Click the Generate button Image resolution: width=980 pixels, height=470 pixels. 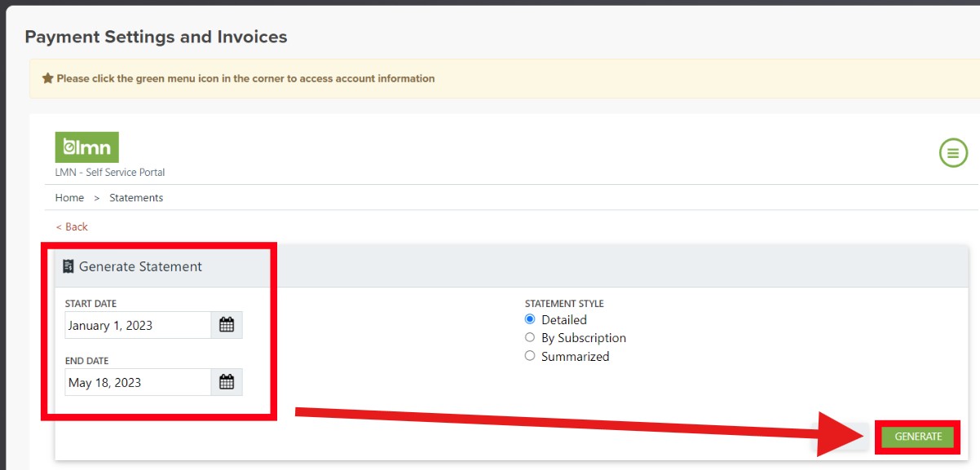(x=918, y=437)
